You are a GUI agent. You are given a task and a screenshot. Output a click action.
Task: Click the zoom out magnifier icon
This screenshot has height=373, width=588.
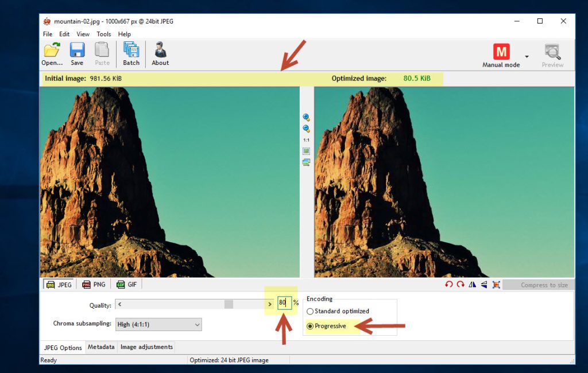tap(306, 129)
